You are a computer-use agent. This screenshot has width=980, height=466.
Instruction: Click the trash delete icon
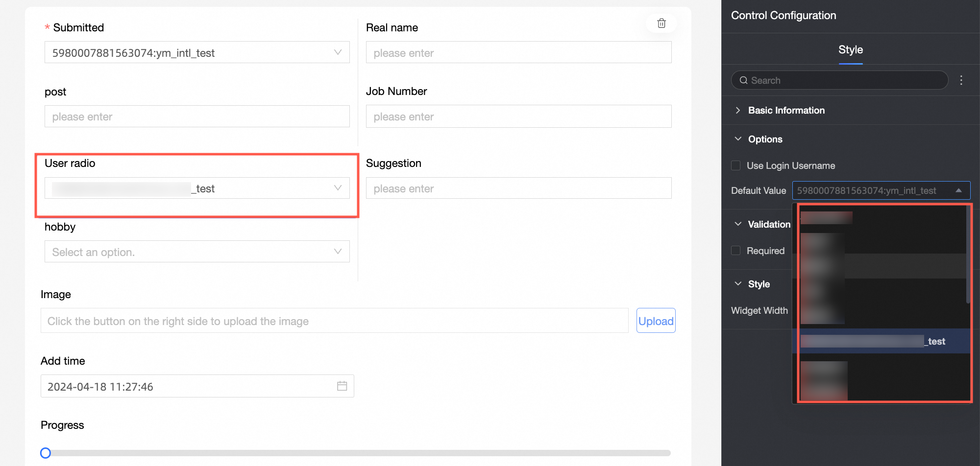pos(661,23)
